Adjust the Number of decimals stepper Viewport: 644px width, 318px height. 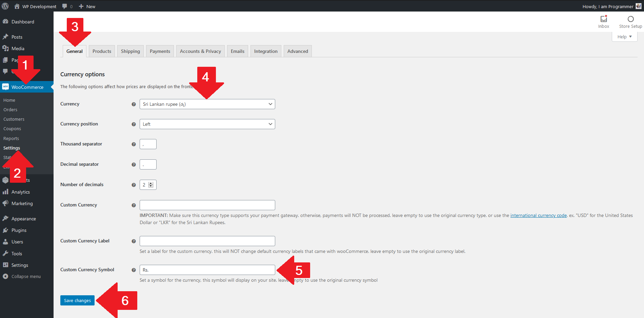tap(151, 185)
